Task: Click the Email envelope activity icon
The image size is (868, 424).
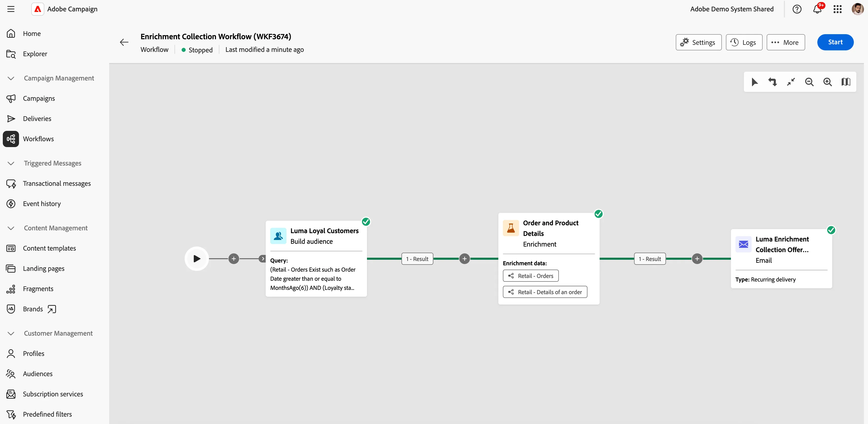Action: [x=743, y=245]
